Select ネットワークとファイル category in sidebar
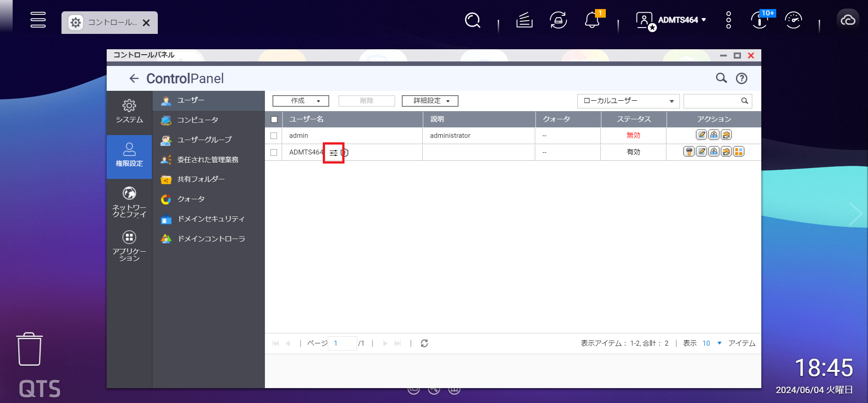The height and width of the screenshot is (403, 868). pos(129,202)
